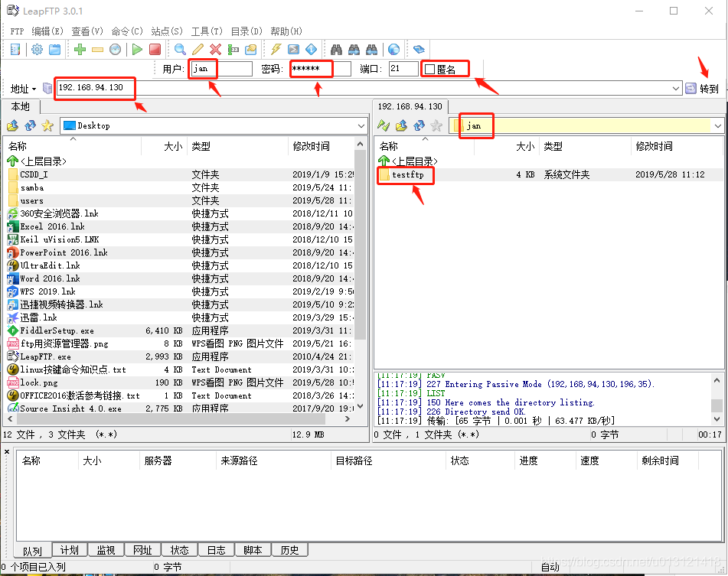728x576 pixels.
Task: Click the 密码 password input field
Action: (x=320, y=69)
